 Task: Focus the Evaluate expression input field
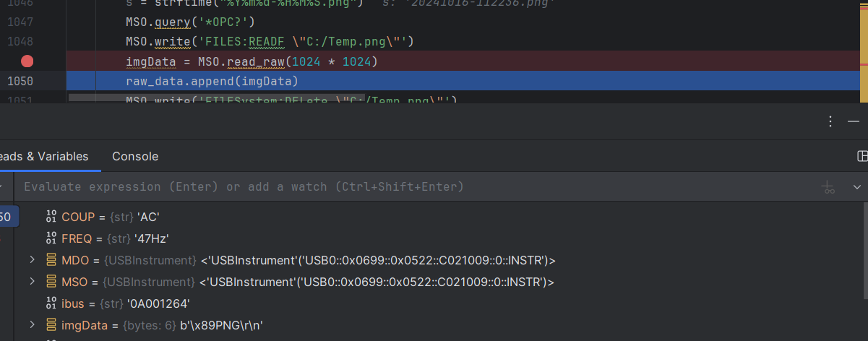pyautogui.click(x=361, y=187)
